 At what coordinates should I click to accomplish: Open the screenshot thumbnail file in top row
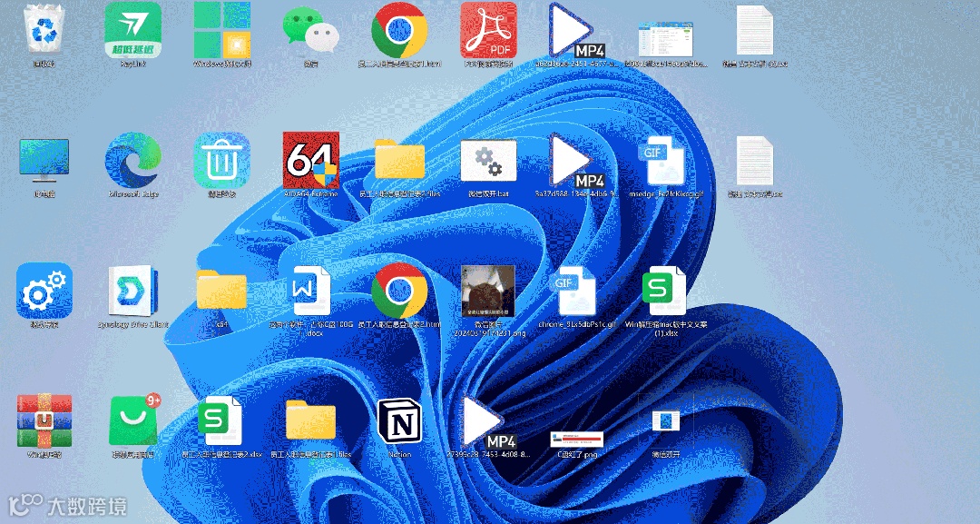tap(666, 39)
